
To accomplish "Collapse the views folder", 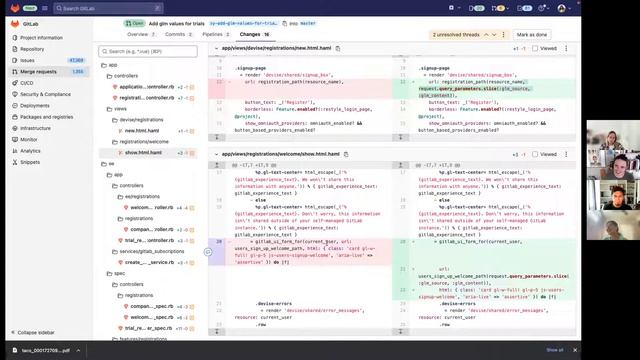I will click(117, 109).
